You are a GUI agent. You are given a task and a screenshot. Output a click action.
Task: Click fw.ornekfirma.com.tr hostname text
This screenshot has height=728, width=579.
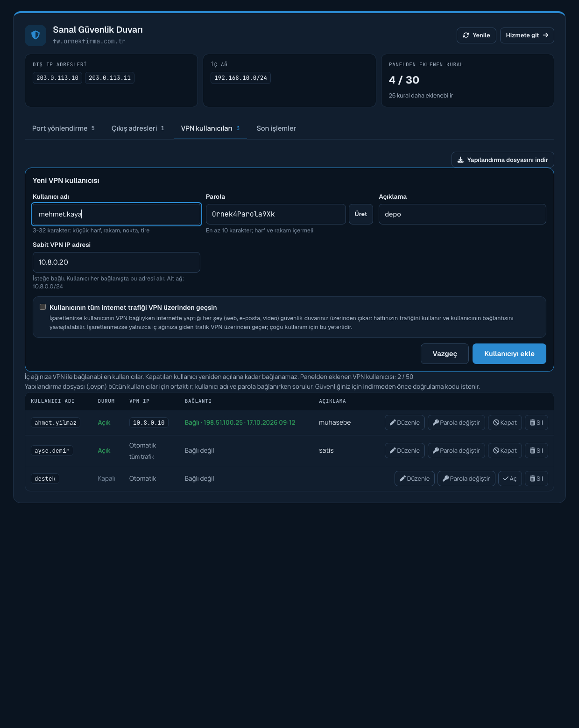89,42
